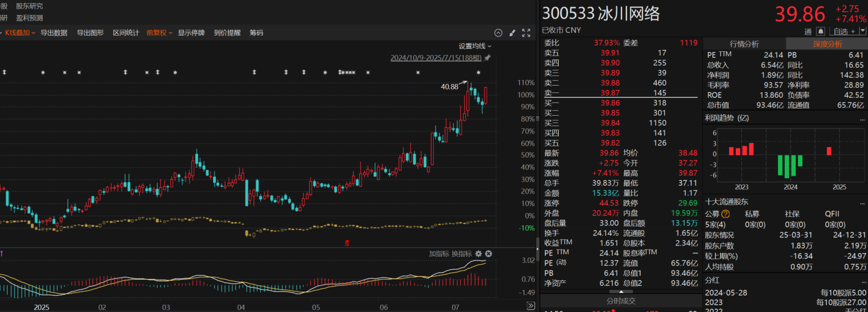Click the price alert bell icon
Image resolution: width=868 pixels, height=312 pixels.
tap(821, 31)
